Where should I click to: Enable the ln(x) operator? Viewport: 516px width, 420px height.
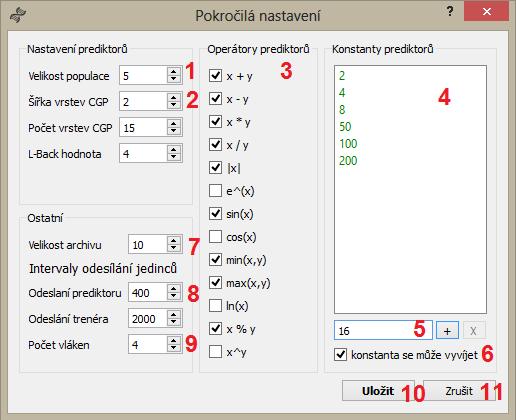[215, 306]
